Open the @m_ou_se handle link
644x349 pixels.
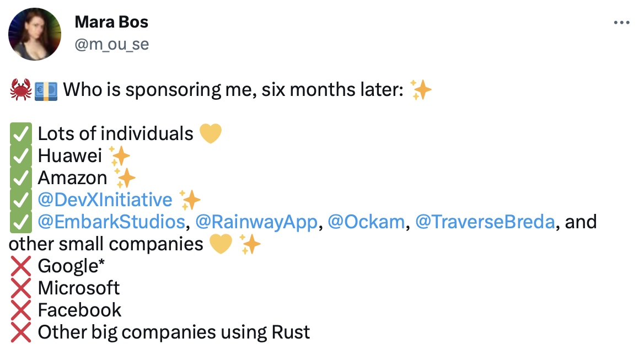click(x=111, y=44)
